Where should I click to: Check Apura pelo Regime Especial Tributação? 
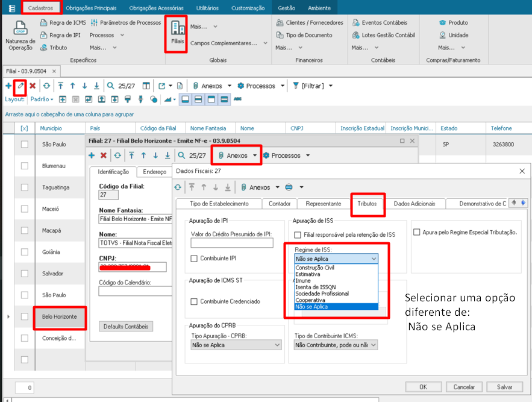(x=417, y=232)
